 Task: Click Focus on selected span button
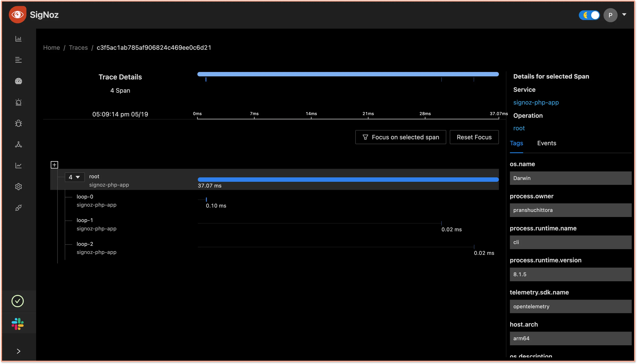coord(401,137)
